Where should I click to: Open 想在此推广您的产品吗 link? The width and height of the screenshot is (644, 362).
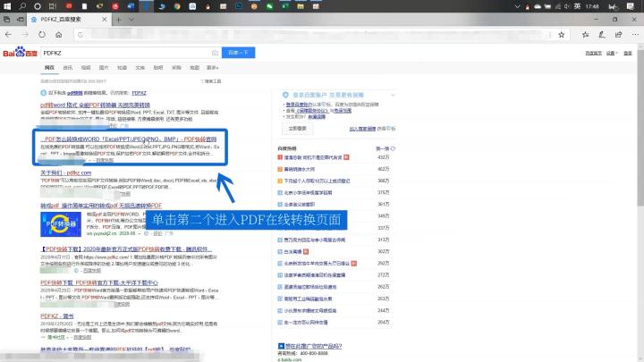pos(313,346)
